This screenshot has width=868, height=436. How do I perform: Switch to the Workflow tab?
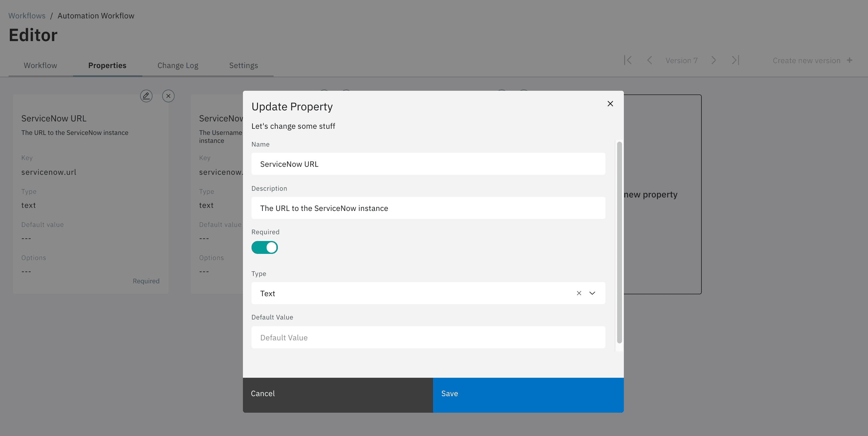pyautogui.click(x=40, y=65)
